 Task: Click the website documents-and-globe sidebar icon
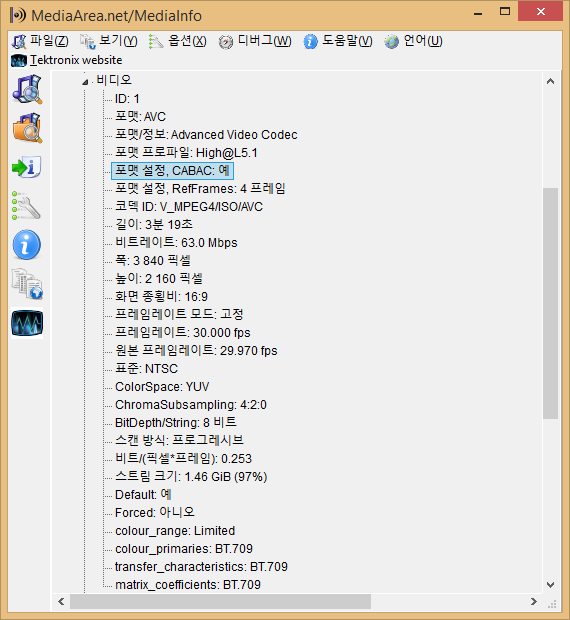27,284
